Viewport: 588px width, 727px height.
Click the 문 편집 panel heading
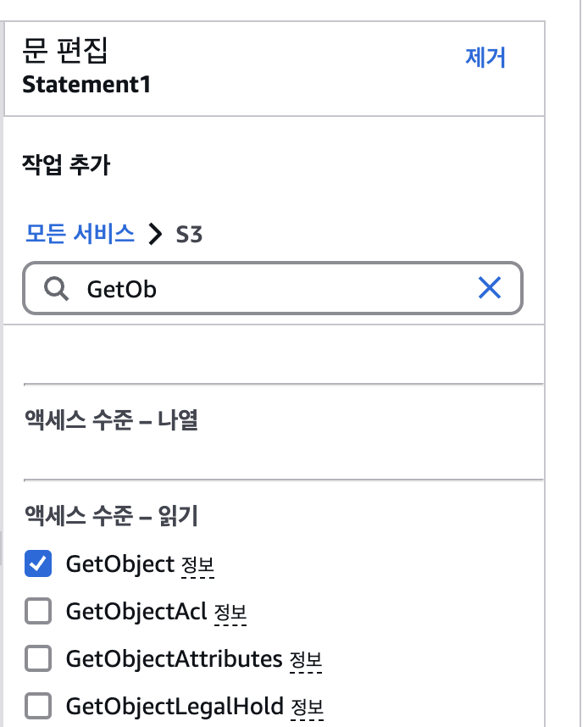click(65, 50)
